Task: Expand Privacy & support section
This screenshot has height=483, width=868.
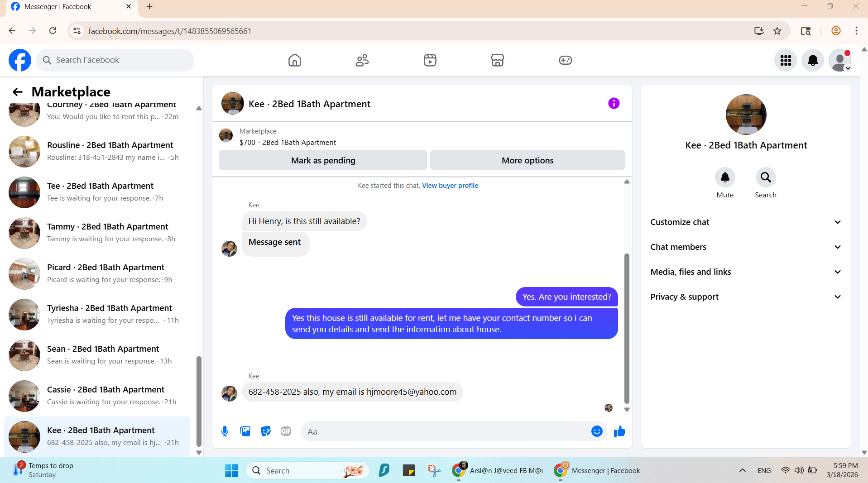Action: (746, 297)
